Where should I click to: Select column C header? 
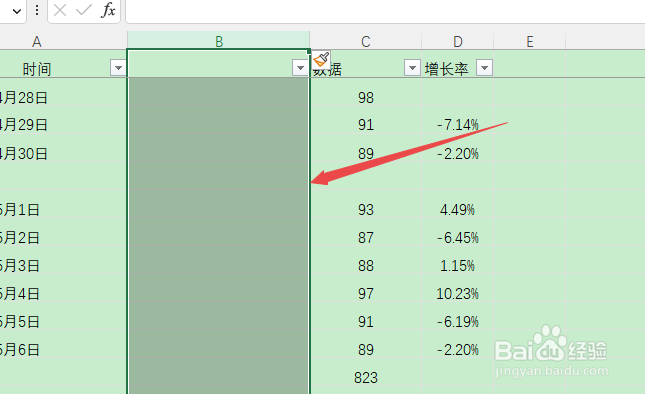pos(366,41)
